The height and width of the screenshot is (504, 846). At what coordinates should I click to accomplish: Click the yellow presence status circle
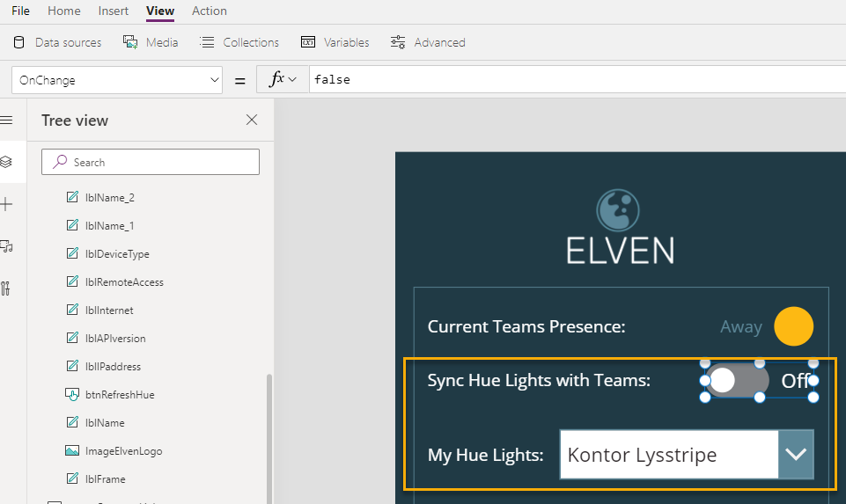click(794, 326)
